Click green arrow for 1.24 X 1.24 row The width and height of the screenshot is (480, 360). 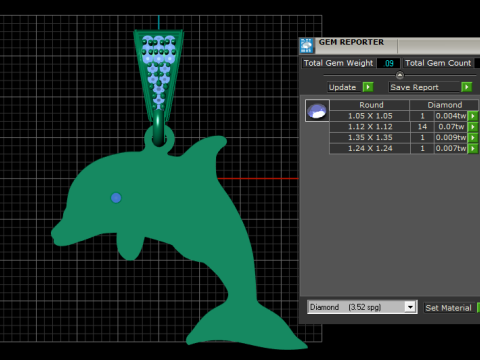click(x=473, y=149)
